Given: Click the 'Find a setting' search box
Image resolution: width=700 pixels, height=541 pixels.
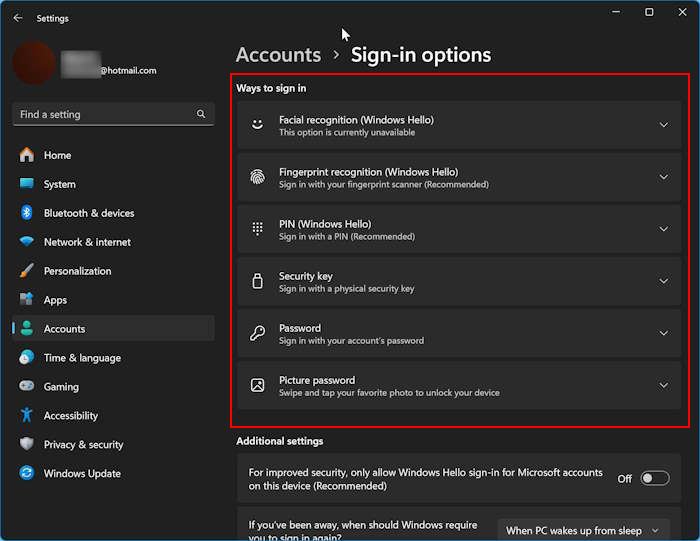Looking at the screenshot, I should coord(113,114).
